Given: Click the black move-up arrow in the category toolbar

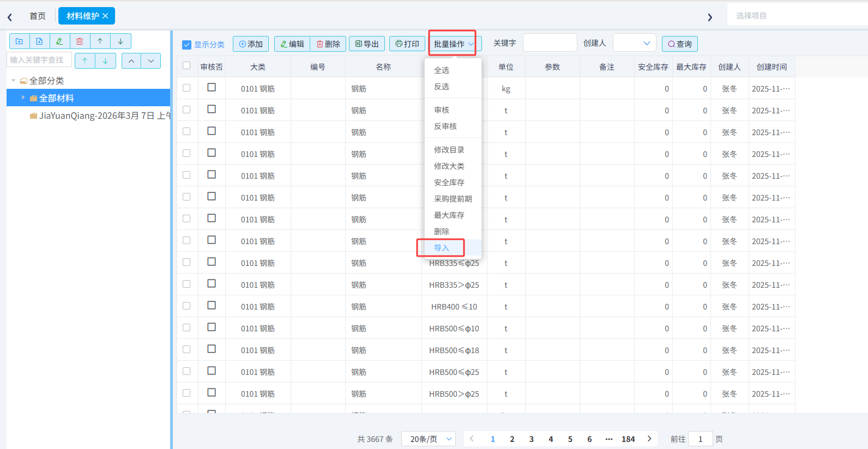Looking at the screenshot, I should pyautogui.click(x=100, y=41).
